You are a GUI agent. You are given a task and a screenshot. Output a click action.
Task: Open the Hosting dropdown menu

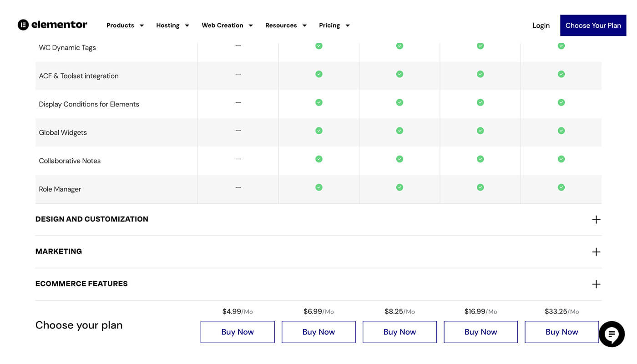tap(172, 25)
